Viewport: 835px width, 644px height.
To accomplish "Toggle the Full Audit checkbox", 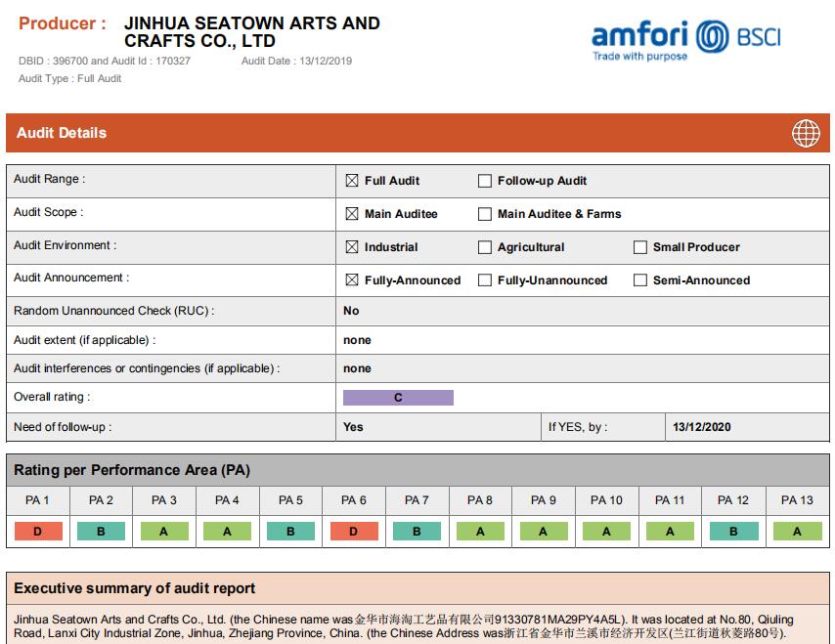I will 351,181.
